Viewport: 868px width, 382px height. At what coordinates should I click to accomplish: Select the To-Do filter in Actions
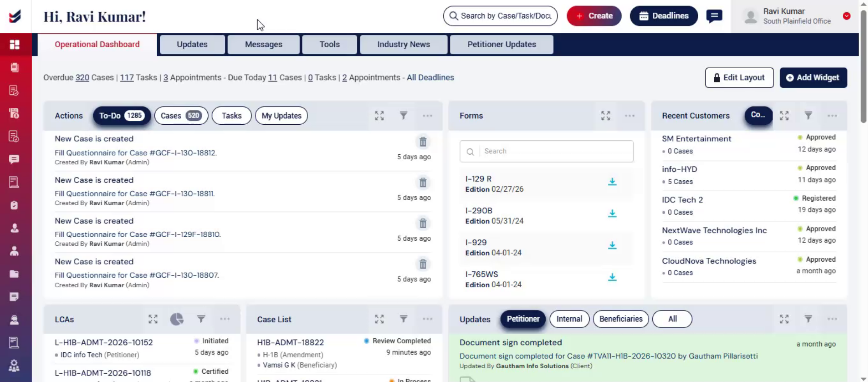tap(122, 116)
